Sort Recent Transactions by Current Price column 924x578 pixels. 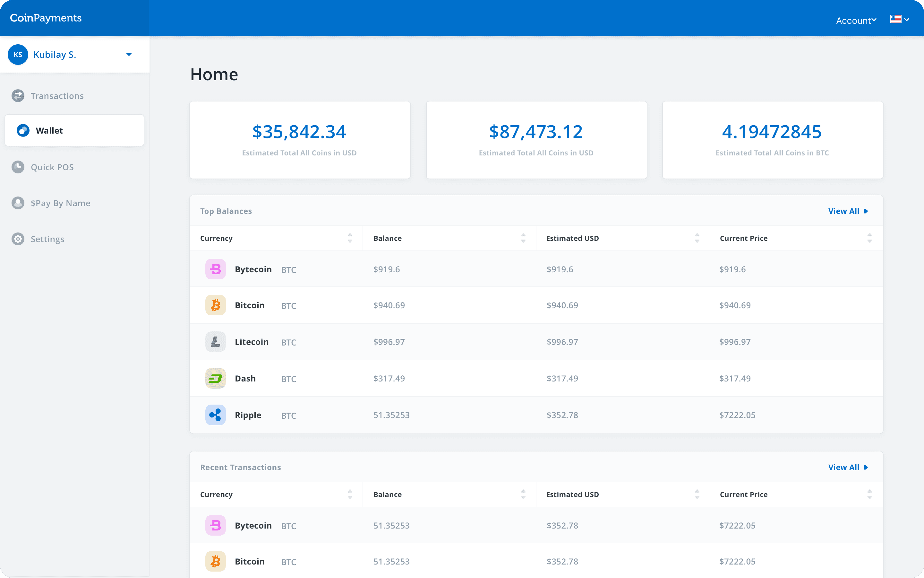click(x=869, y=494)
